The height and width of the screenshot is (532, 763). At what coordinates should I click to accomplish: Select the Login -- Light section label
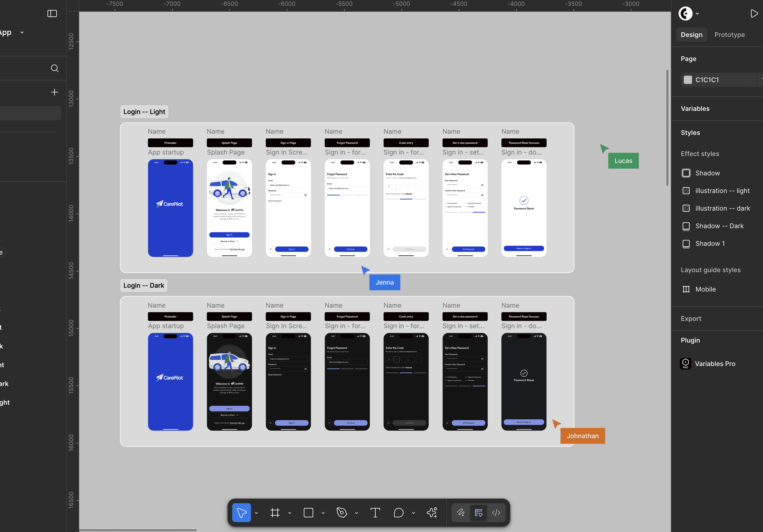pos(144,112)
